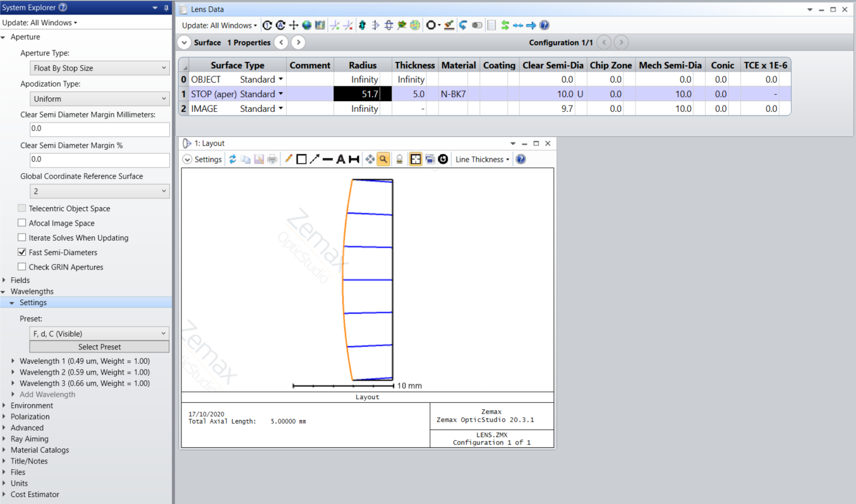The width and height of the screenshot is (856, 504).
Task: Expand the Fields section
Action: pyautogui.click(x=5, y=280)
